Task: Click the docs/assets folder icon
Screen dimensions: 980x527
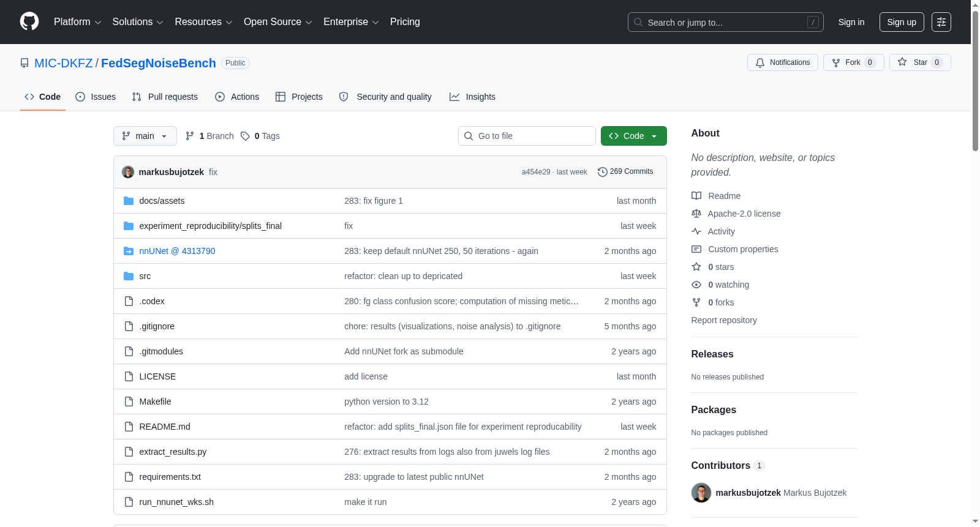Action: click(x=129, y=201)
